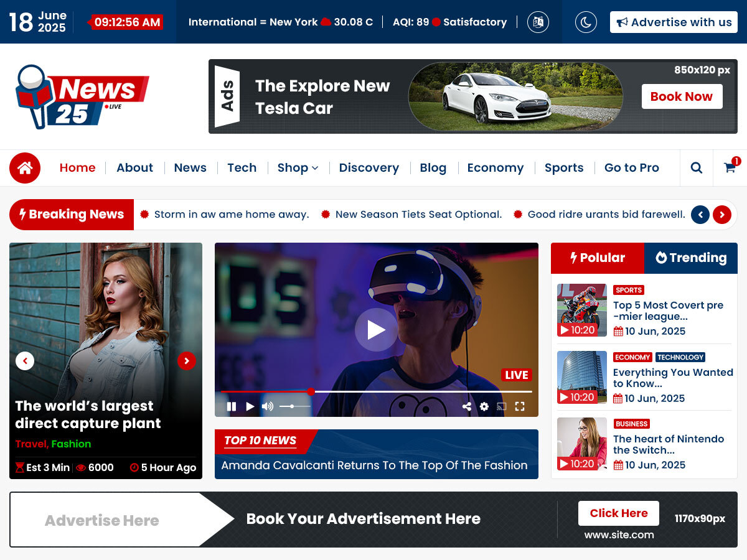Screen dimensions: 747x560
Task: Pause the live video
Action: [232, 406]
